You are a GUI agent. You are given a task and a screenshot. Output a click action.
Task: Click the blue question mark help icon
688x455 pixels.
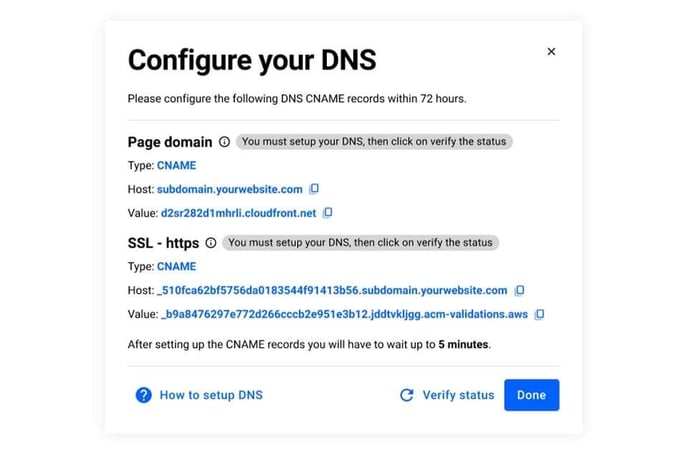[x=143, y=395]
